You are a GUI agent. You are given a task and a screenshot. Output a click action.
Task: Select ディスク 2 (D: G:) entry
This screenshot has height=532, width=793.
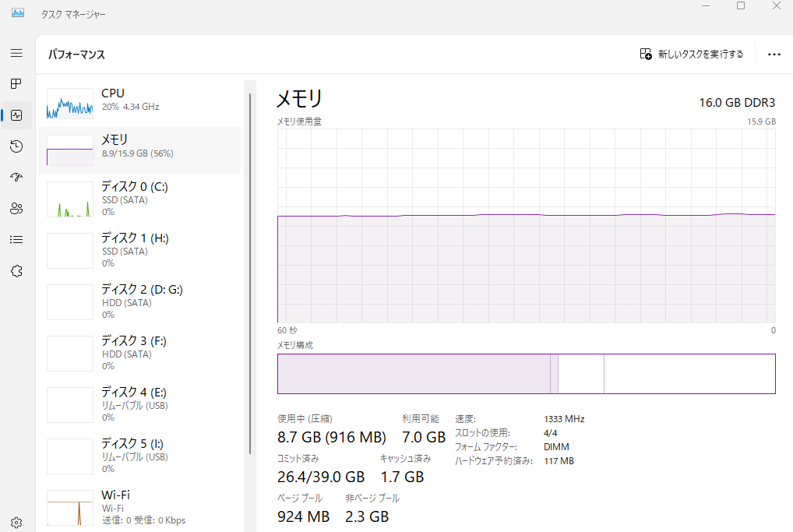(139, 302)
